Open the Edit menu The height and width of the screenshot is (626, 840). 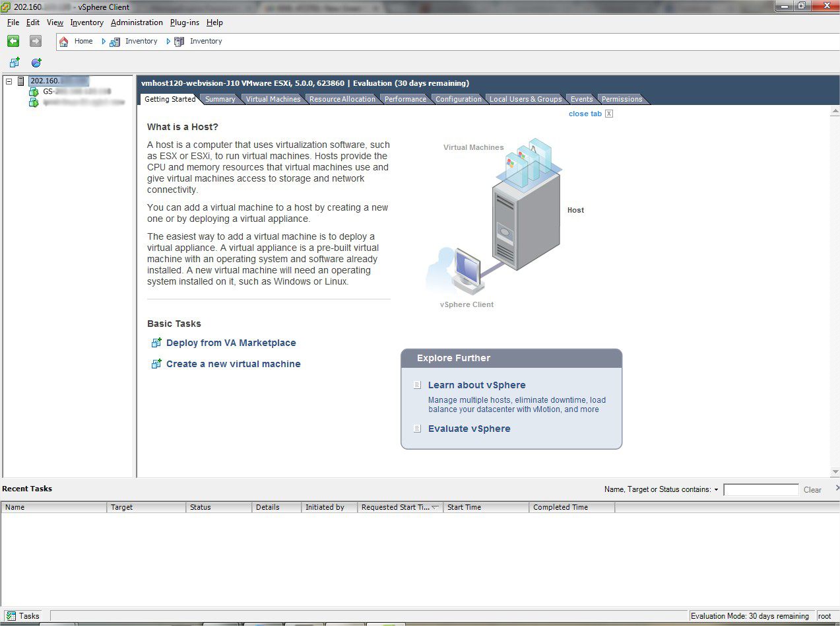click(x=33, y=22)
